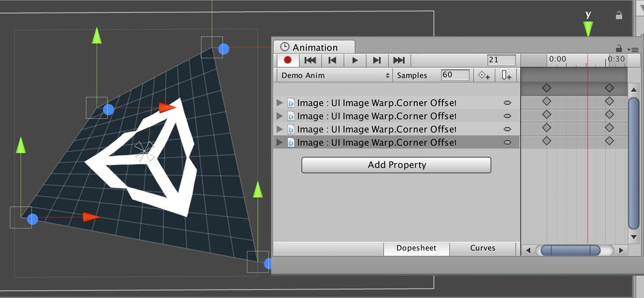
Task: Click the green up arrow of the top-left corner gizmo
Action: point(97,35)
